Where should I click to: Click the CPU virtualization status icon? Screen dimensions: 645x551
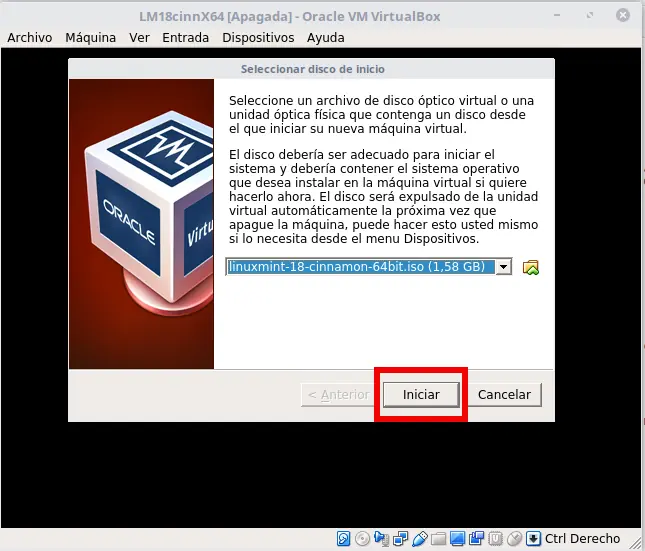(496, 538)
